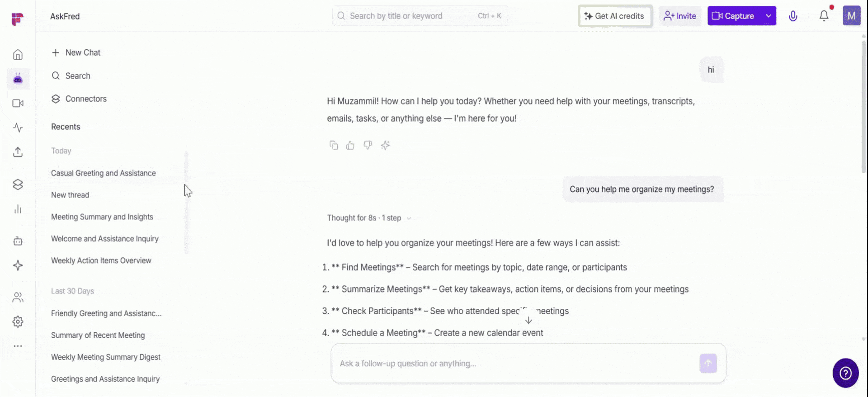Open meetings camera icon in sidebar
Screen dimensions: 868x397
pos(18,104)
